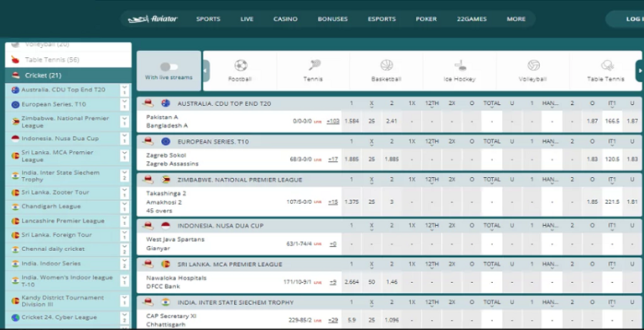The image size is (644, 330).
Task: Click cricket icon in Zimbabwe National Premier header
Action: pyautogui.click(x=148, y=180)
